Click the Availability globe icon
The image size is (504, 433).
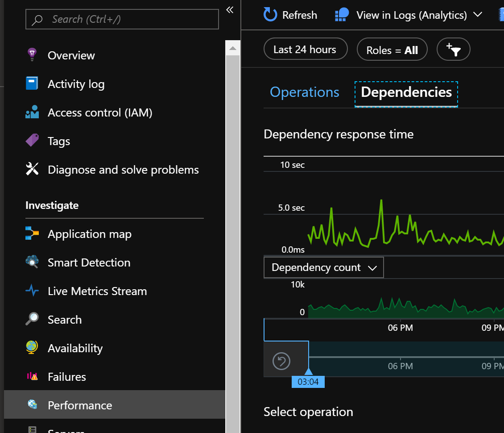coord(32,348)
